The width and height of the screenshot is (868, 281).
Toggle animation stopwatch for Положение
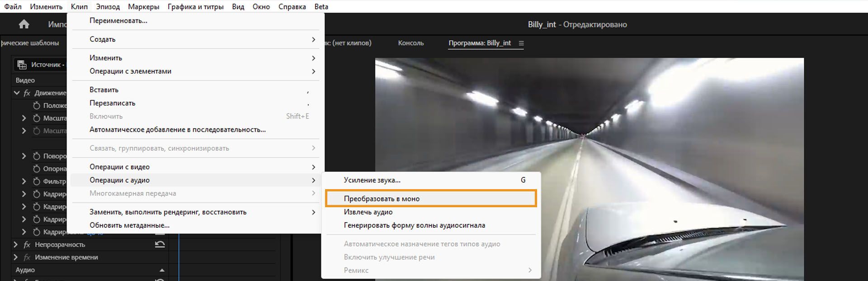37,105
